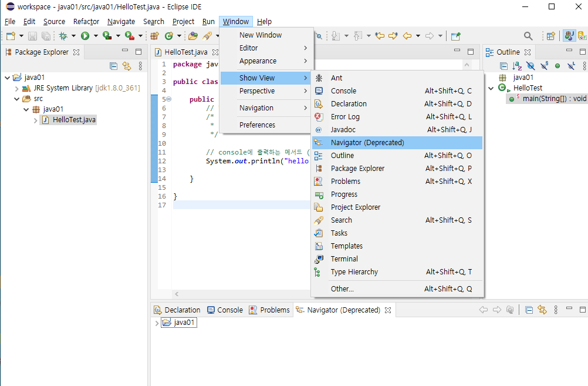Collapse the src folder node
This screenshot has height=386, width=588.
(16, 99)
